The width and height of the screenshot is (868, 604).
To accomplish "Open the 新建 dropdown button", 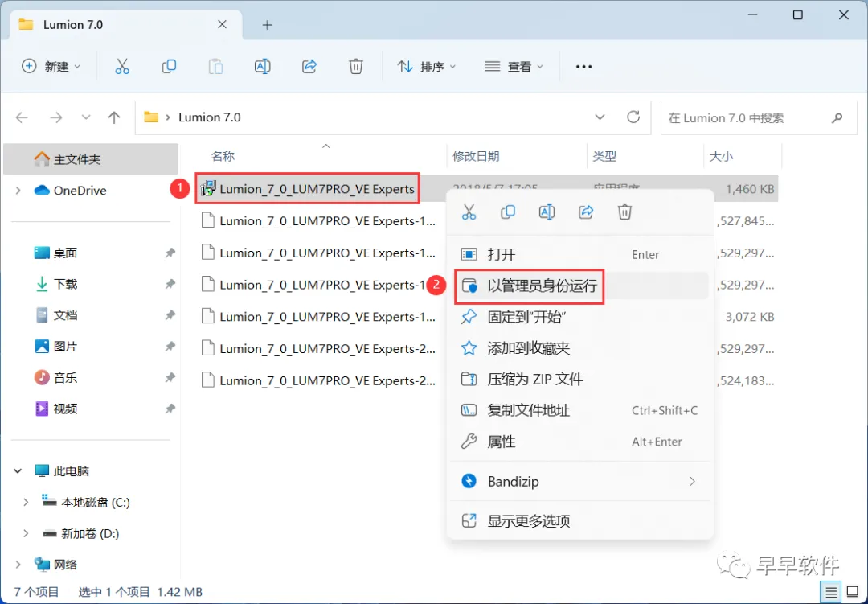I will tap(51, 67).
